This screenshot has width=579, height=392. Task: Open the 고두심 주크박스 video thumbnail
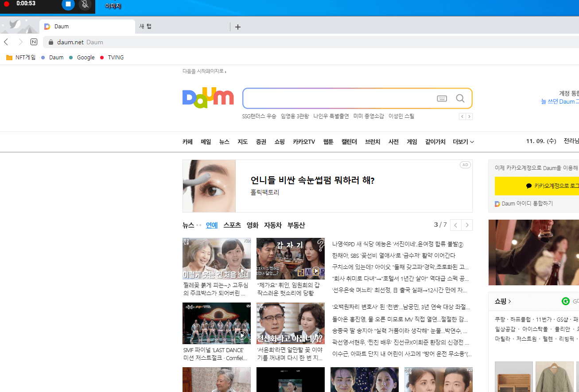tap(217, 259)
